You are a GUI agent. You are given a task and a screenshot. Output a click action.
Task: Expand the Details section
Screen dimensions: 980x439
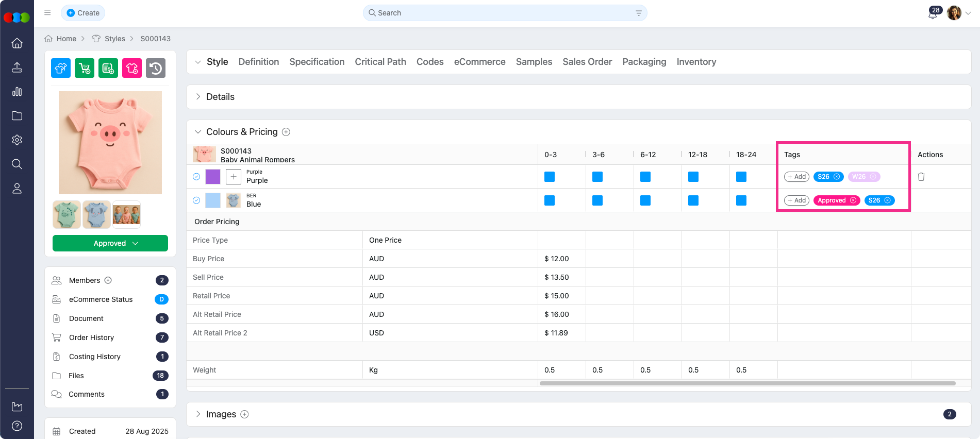pyautogui.click(x=198, y=97)
